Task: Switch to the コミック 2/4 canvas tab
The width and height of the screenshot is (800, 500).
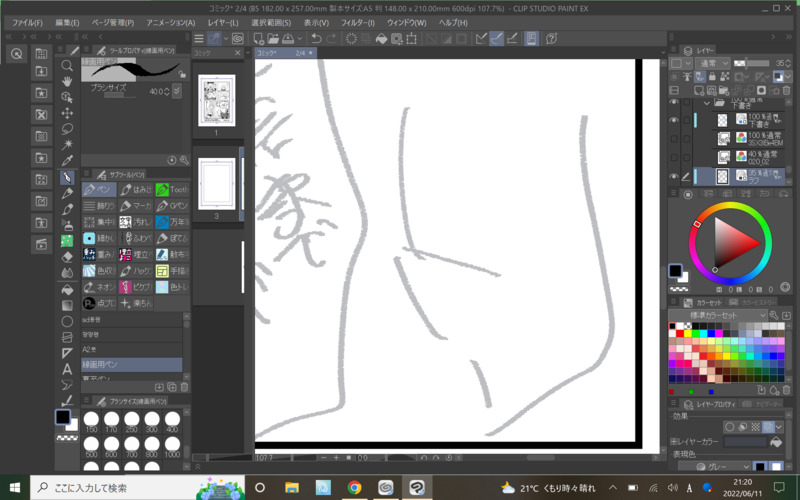Action: 285,53
